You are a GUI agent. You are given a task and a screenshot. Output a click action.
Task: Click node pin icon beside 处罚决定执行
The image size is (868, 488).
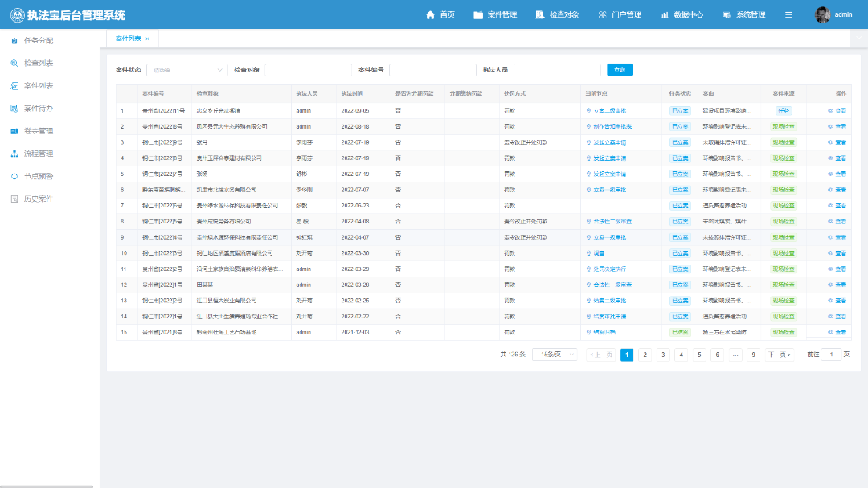(588, 269)
